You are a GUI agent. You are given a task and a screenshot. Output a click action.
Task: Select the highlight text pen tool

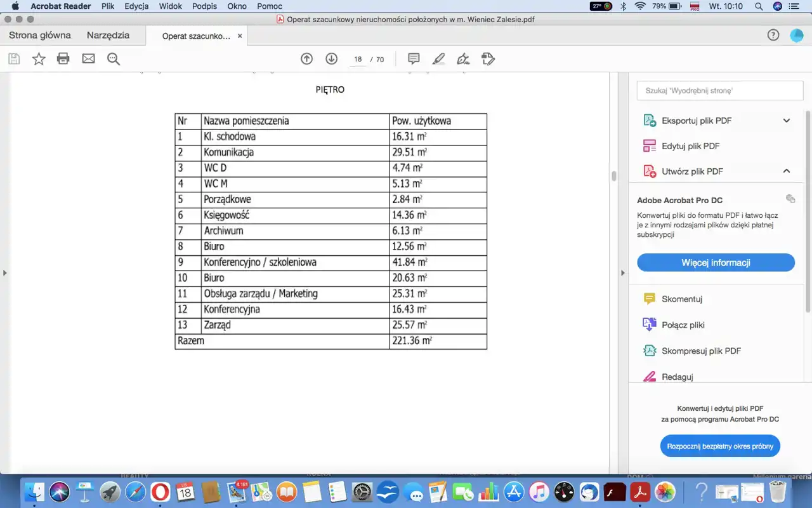click(438, 59)
